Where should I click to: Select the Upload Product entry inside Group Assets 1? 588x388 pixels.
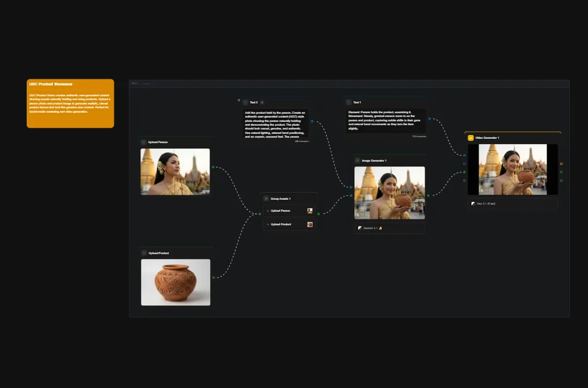coord(281,224)
